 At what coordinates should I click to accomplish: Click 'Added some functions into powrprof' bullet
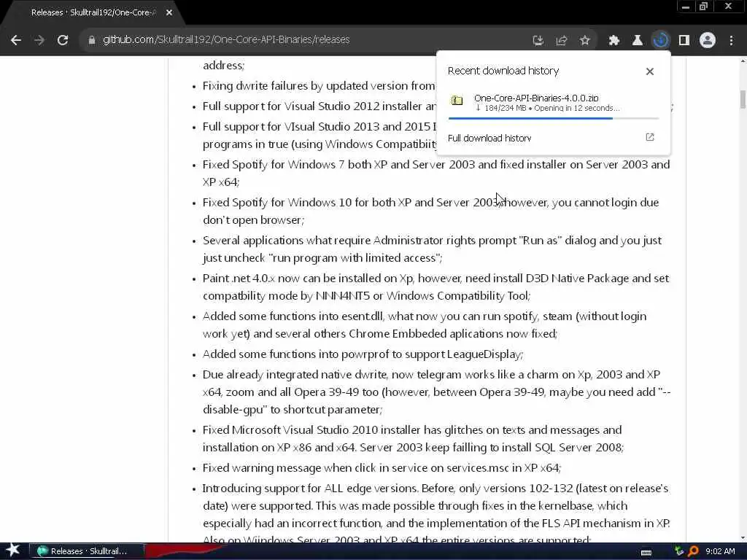[x=363, y=354]
